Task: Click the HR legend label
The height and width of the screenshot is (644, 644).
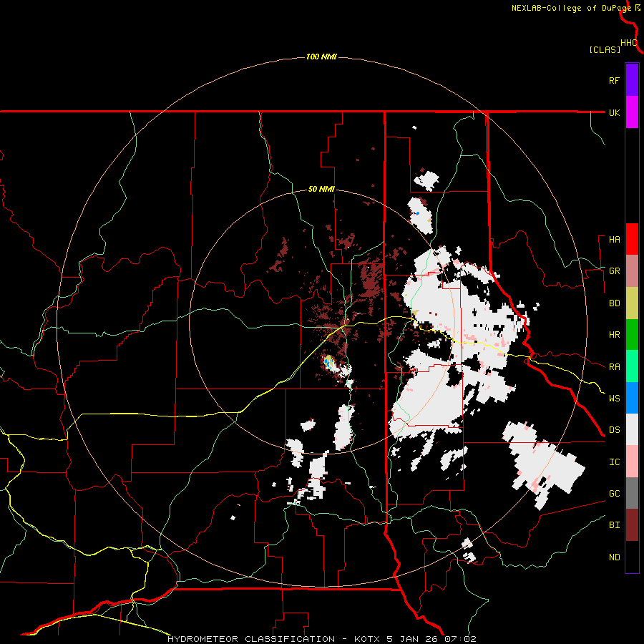Action: pyautogui.click(x=615, y=335)
